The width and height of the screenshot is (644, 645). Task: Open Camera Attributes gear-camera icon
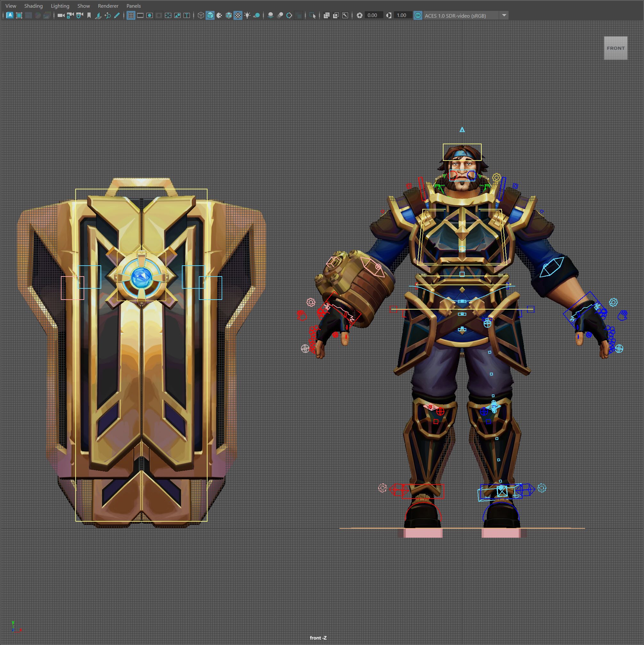(79, 15)
